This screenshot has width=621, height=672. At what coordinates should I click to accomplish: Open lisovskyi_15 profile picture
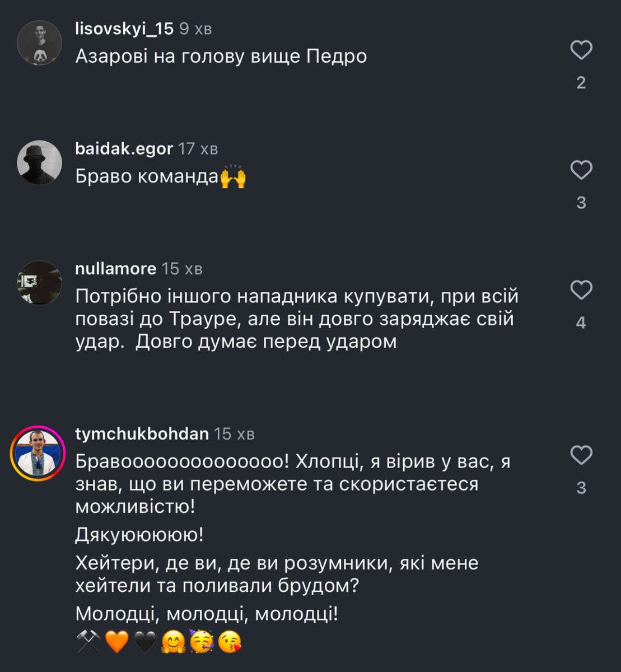tap(39, 43)
